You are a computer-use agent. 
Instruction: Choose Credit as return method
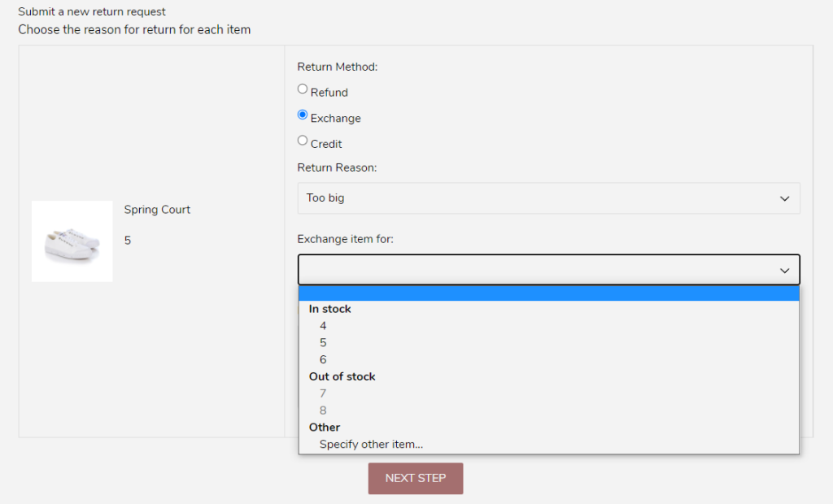(x=303, y=141)
